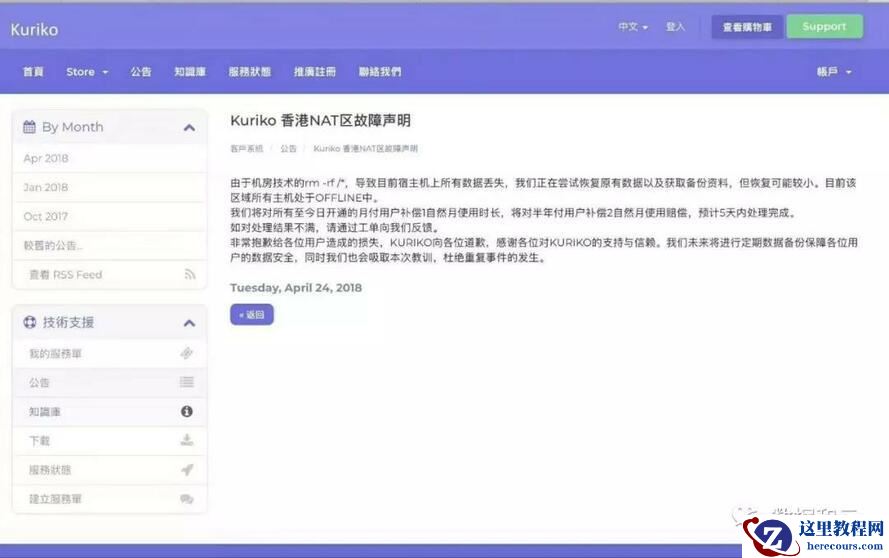Open 我的服務單 in the support panel
Viewport: 889px width, 558px height.
tap(109, 353)
